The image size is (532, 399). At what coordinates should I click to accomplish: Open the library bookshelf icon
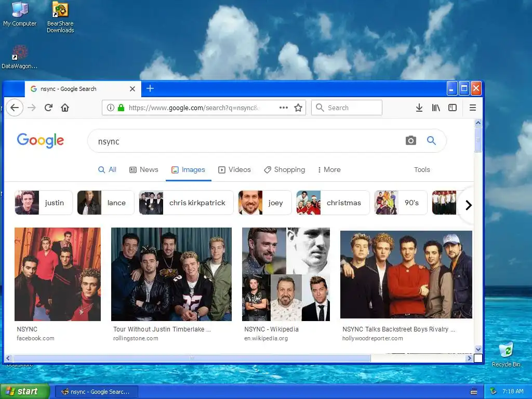436,108
